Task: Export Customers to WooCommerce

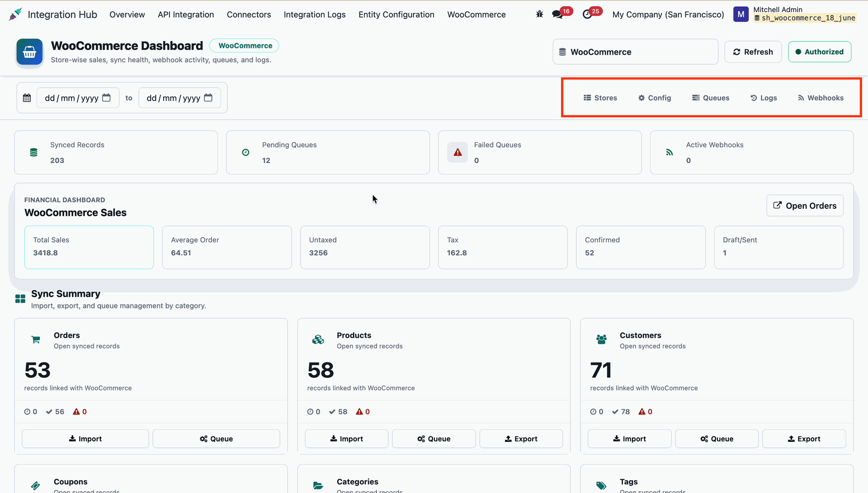Action: [804, 439]
